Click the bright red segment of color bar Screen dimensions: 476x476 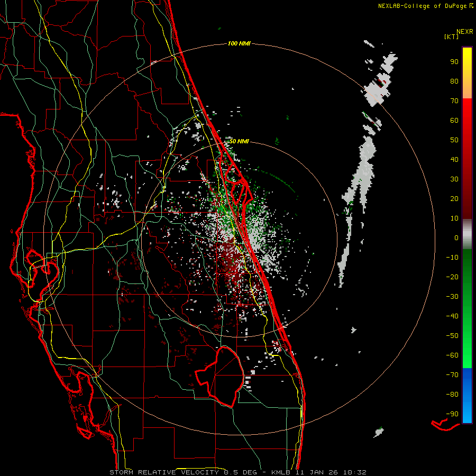coord(467,158)
